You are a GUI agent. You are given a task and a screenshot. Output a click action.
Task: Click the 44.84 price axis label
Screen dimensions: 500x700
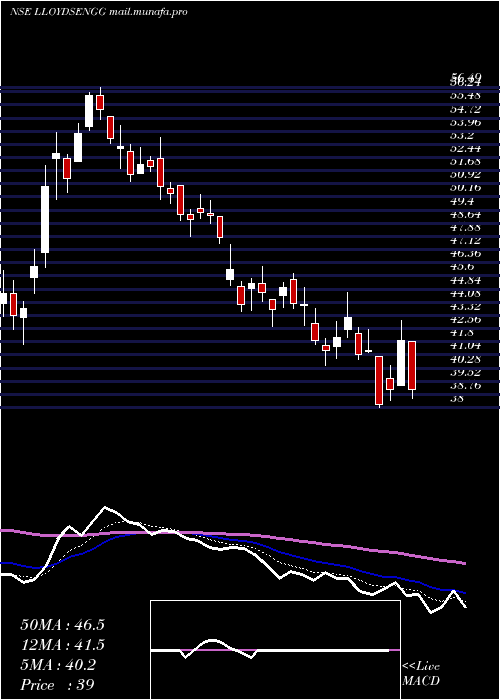pos(465,280)
